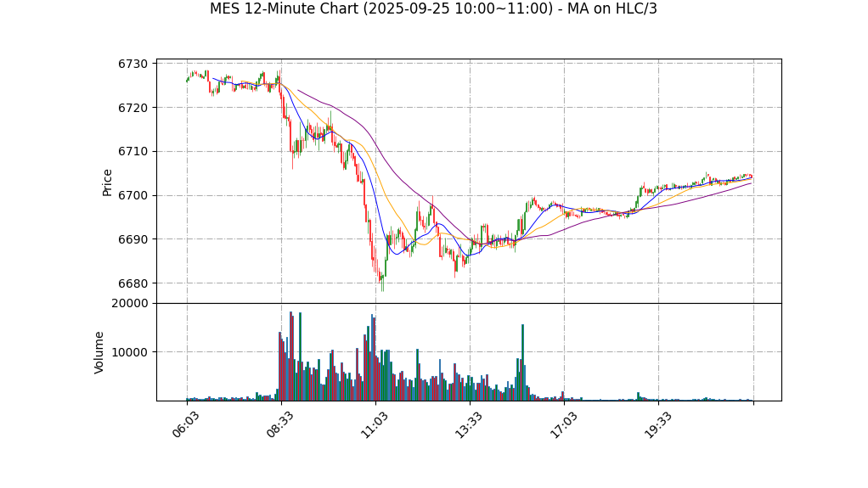
Task: Click the 17:03 time axis label
Action: pos(563,425)
